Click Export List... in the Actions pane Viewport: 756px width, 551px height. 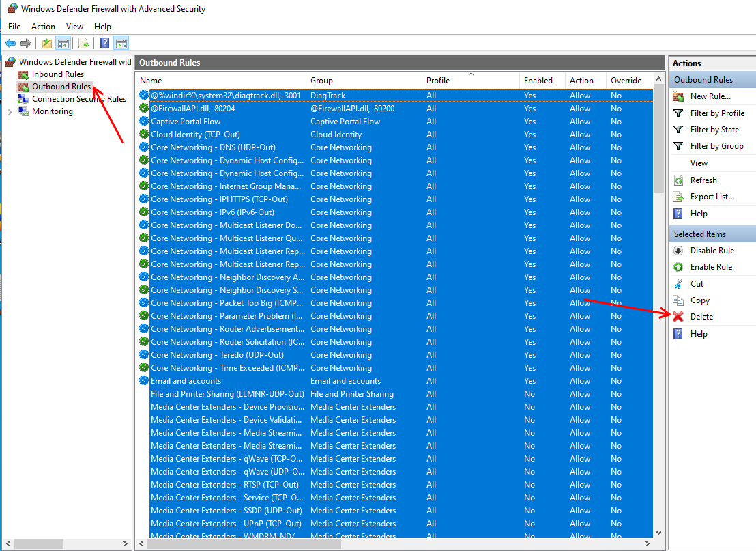(x=712, y=197)
